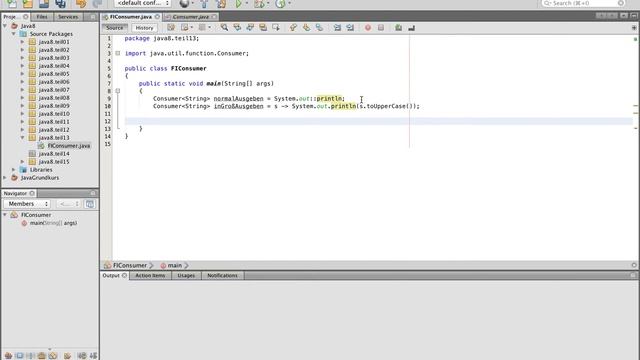
Task: Run the project with green play icon
Action: tap(238, 3)
